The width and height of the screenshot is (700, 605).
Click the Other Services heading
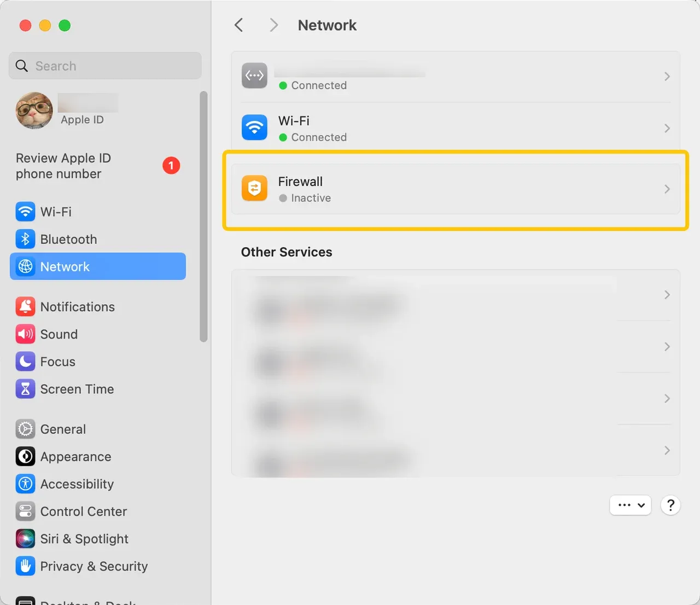pyautogui.click(x=287, y=252)
